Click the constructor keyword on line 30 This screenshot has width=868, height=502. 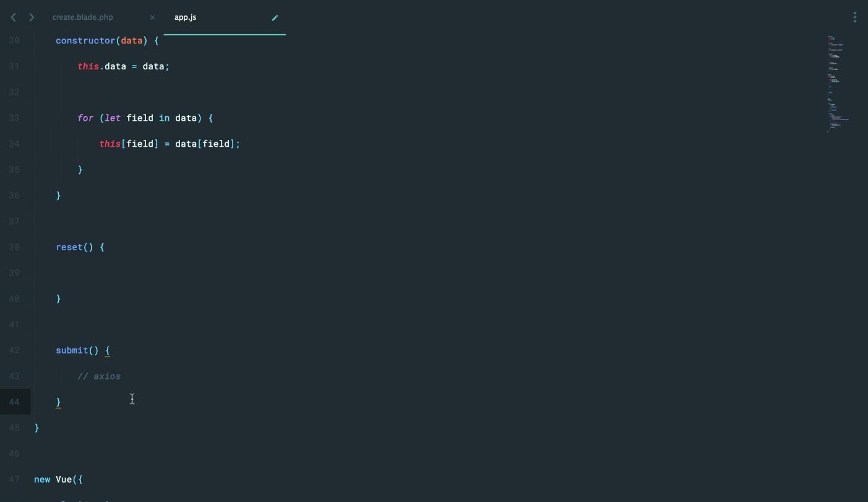[85, 40]
